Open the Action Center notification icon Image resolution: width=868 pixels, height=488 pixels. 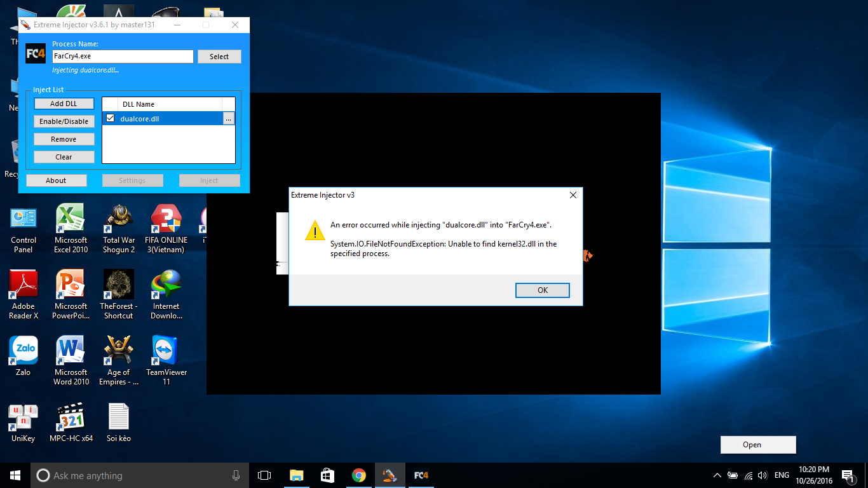click(x=848, y=475)
